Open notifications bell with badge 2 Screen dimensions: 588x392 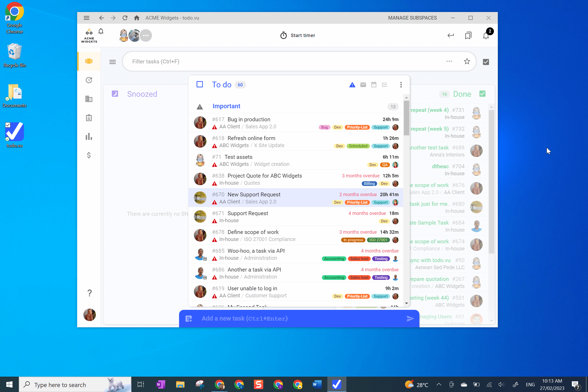click(x=486, y=35)
